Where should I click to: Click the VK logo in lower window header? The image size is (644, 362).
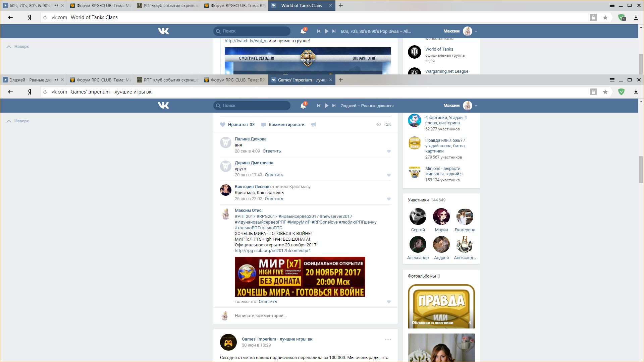163,105
